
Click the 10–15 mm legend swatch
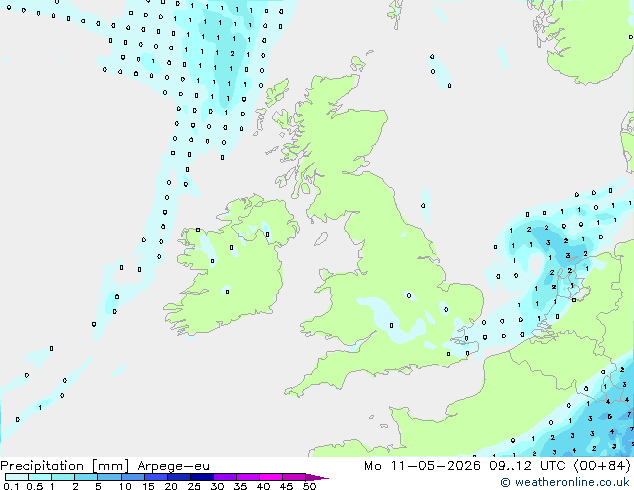pos(132,477)
